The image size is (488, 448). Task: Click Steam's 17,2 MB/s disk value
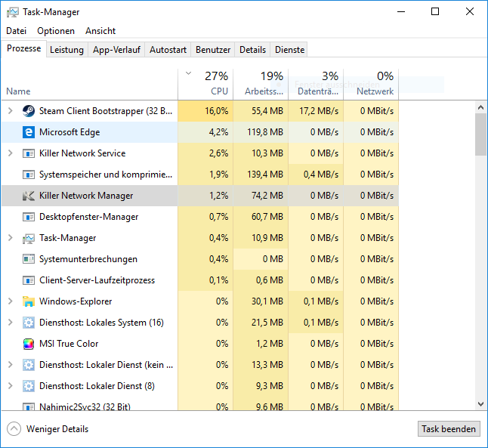[x=319, y=111]
